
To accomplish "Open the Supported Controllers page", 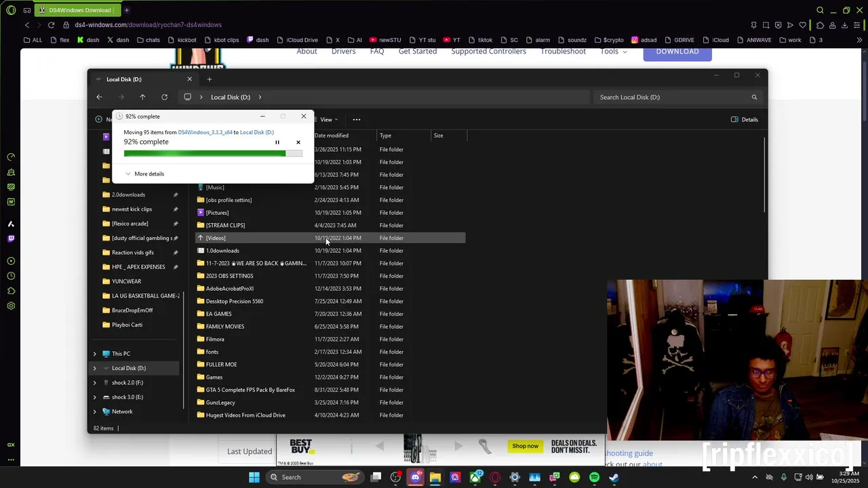I will [488, 52].
